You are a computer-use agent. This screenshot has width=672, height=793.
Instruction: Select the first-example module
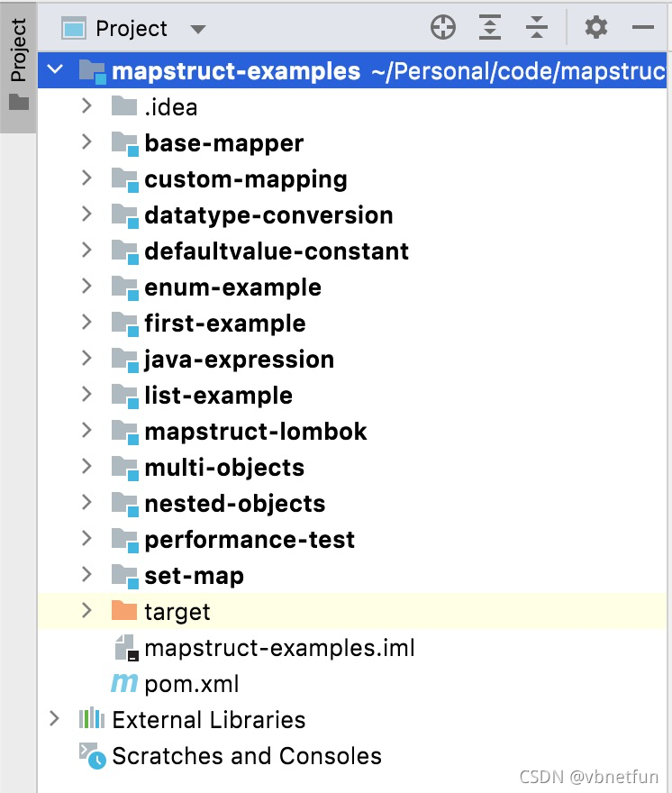[223, 323]
